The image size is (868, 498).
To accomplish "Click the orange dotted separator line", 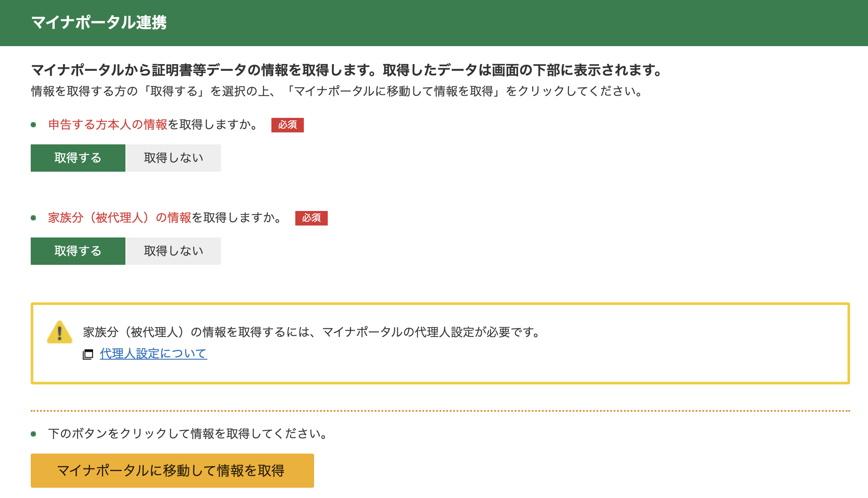I will pos(440,411).
